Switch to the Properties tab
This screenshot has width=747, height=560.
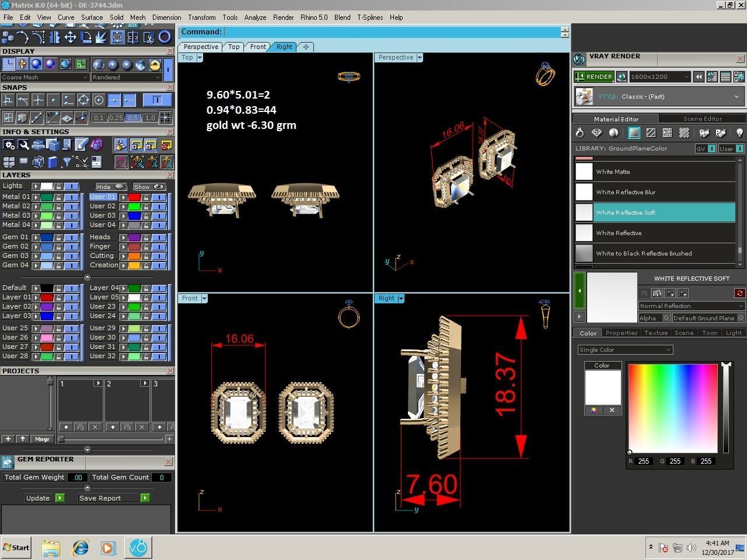pos(621,332)
